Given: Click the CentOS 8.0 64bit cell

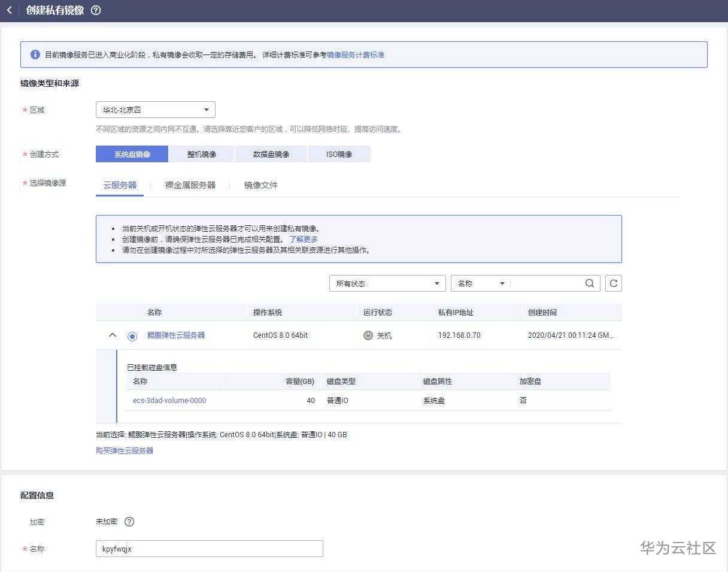Looking at the screenshot, I should coord(280,335).
